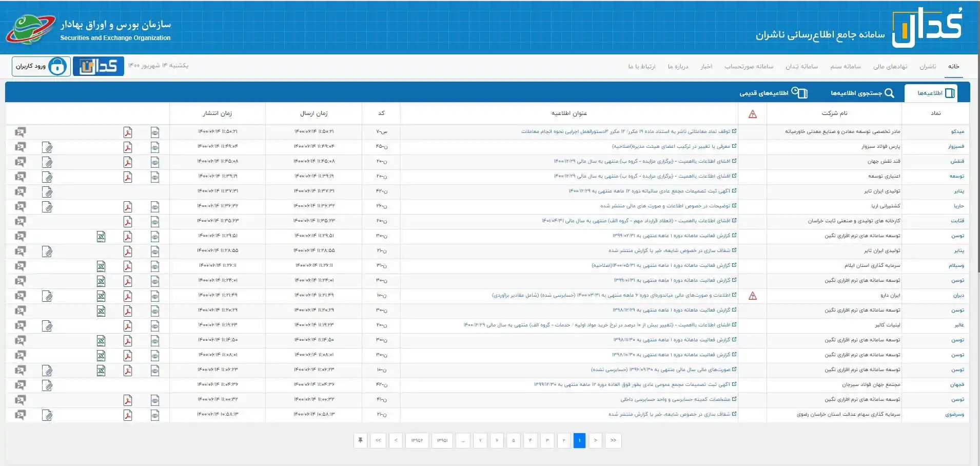Image resolution: width=980 pixels, height=466 pixels.
Task: Open اخبار news menu item
Action: [707, 66]
